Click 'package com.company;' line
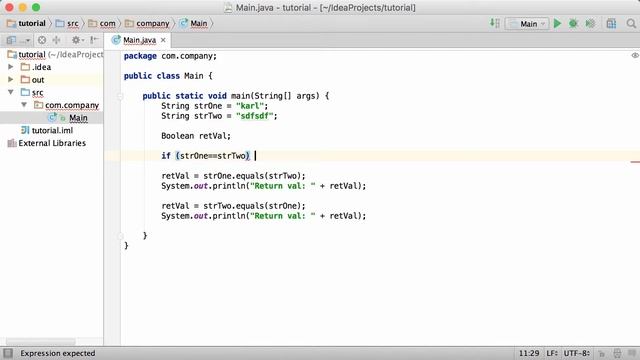The width and height of the screenshot is (640, 360). tap(170, 56)
